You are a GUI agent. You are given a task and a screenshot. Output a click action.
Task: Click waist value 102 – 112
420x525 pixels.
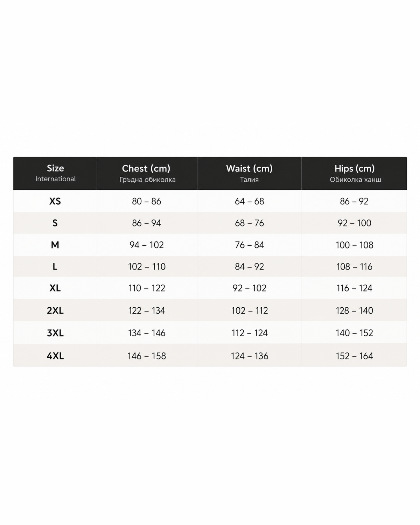[x=250, y=310]
